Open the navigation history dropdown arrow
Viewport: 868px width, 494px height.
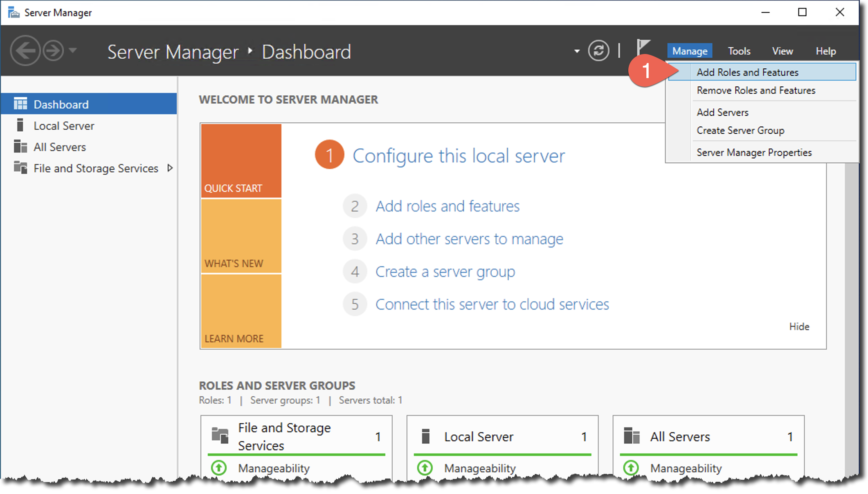click(x=73, y=51)
